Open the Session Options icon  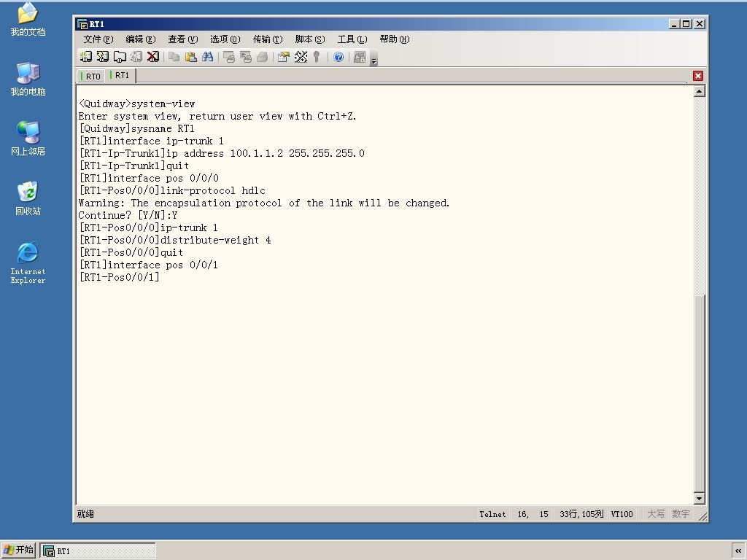pos(284,57)
